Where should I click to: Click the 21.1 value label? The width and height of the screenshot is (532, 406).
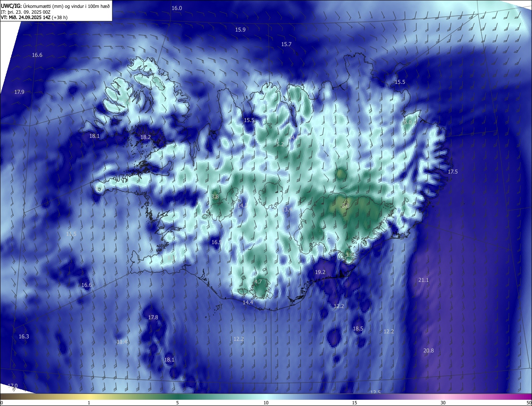click(423, 280)
